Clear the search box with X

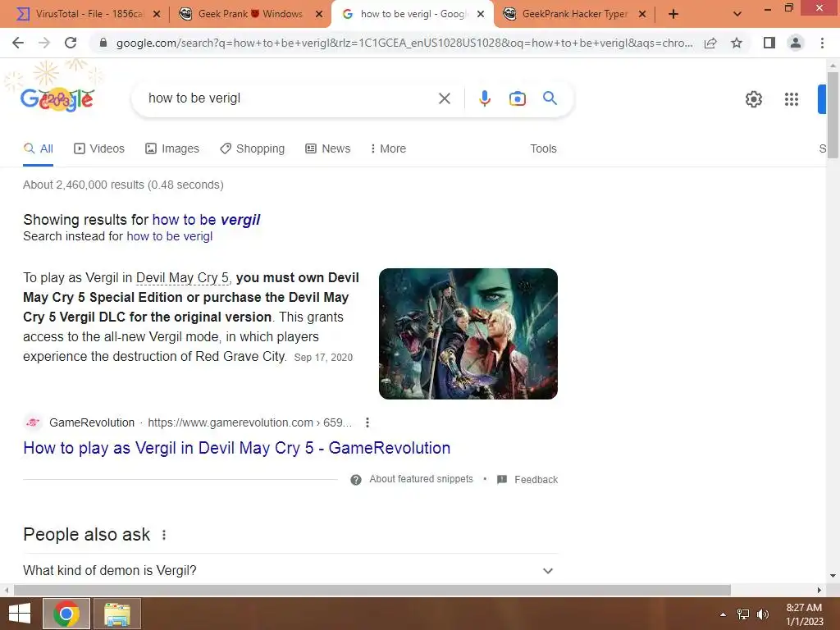click(445, 98)
